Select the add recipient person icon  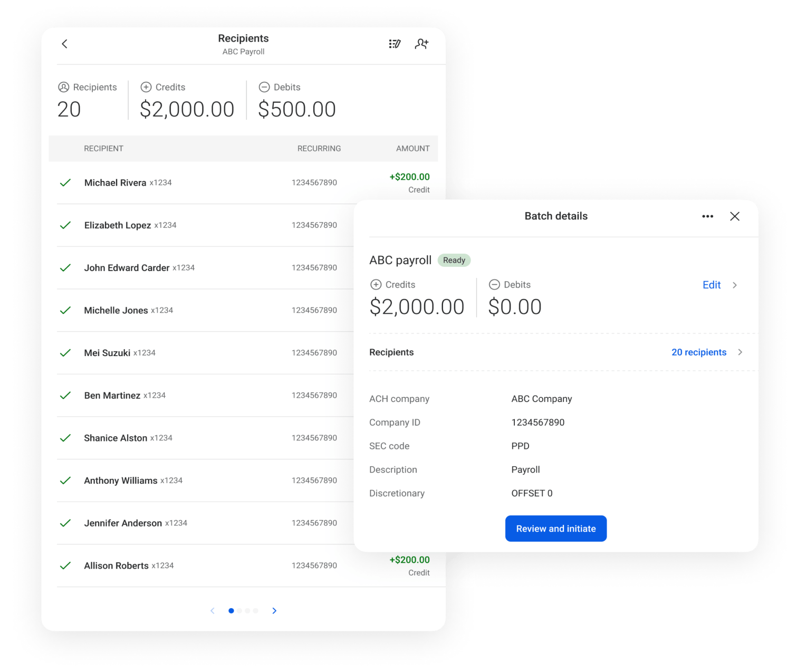pos(421,44)
